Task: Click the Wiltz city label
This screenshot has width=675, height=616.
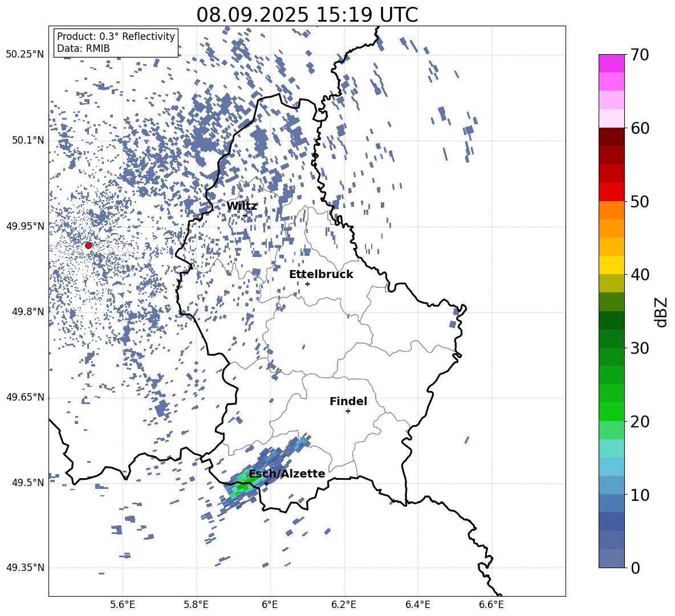Action: click(x=242, y=206)
